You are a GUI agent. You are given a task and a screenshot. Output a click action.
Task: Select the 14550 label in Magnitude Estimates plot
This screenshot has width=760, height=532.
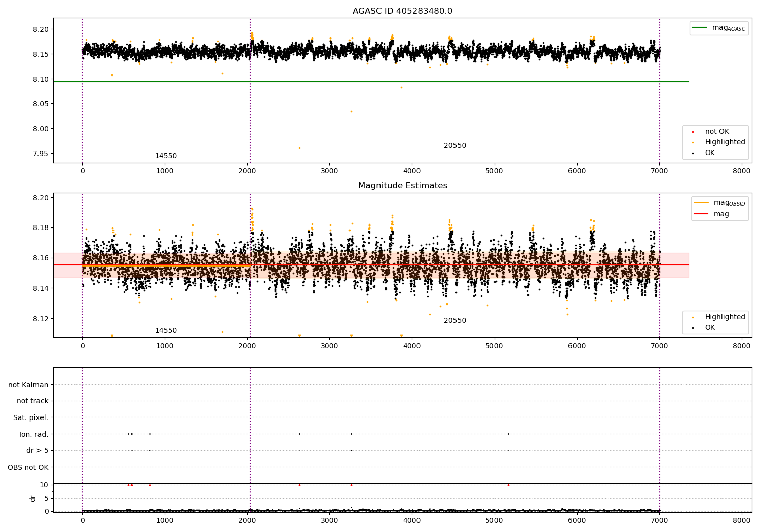click(x=166, y=331)
